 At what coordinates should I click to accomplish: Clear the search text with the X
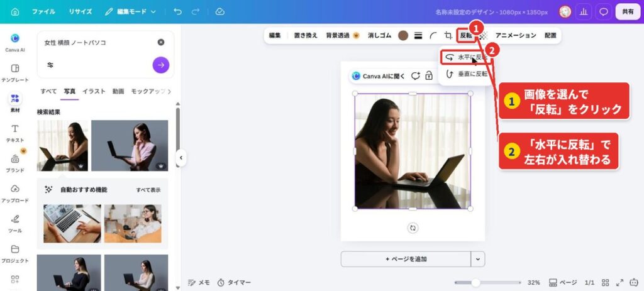pos(161,42)
